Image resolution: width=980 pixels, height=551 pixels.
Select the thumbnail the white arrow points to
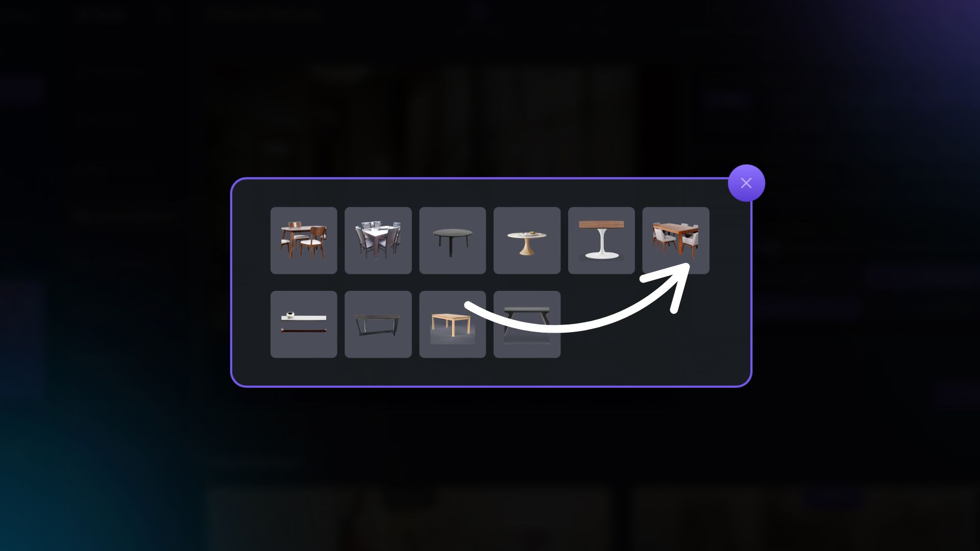pyautogui.click(x=676, y=240)
